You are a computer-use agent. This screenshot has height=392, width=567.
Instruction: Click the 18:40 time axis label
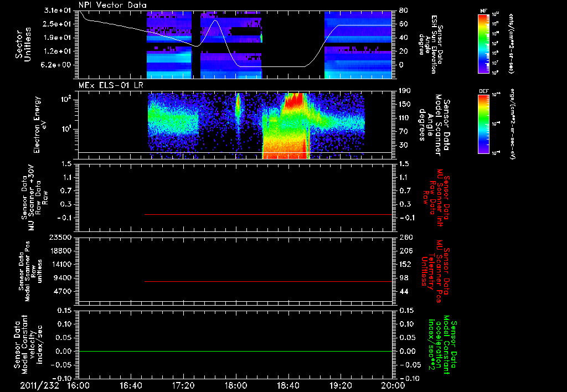(x=288, y=385)
